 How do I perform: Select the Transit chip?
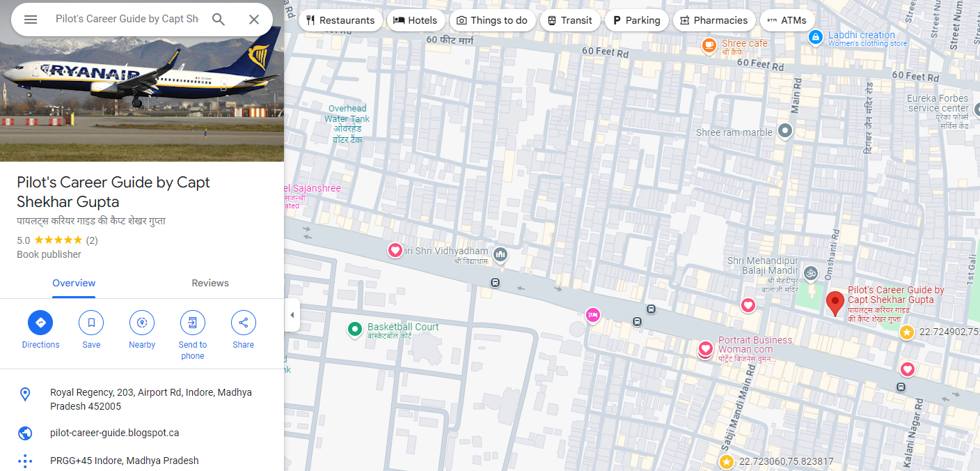(569, 20)
